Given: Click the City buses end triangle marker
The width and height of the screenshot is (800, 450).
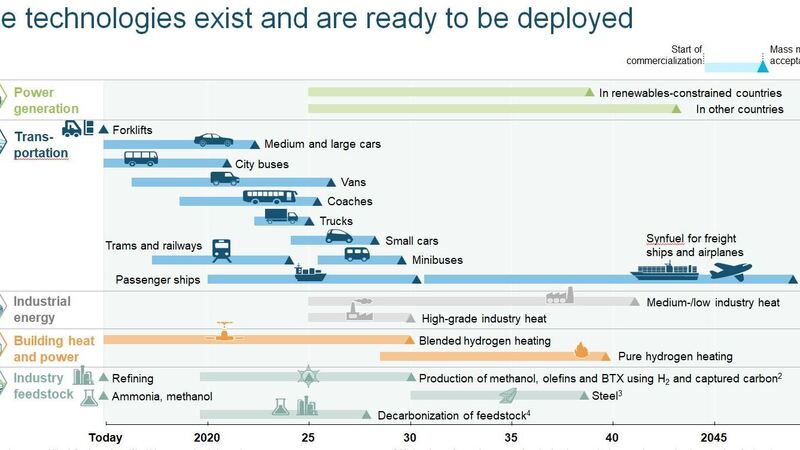Looking at the screenshot, I should pos(227,163).
